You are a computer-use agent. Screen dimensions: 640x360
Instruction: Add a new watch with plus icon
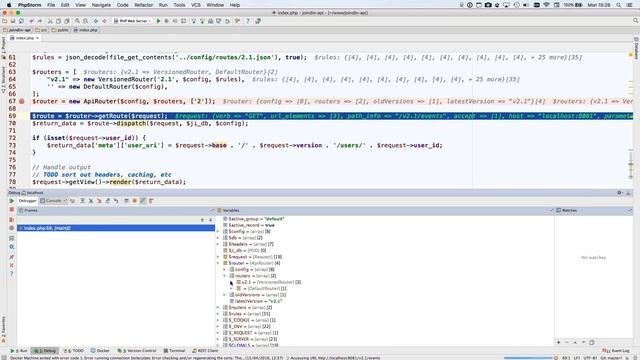click(559, 342)
